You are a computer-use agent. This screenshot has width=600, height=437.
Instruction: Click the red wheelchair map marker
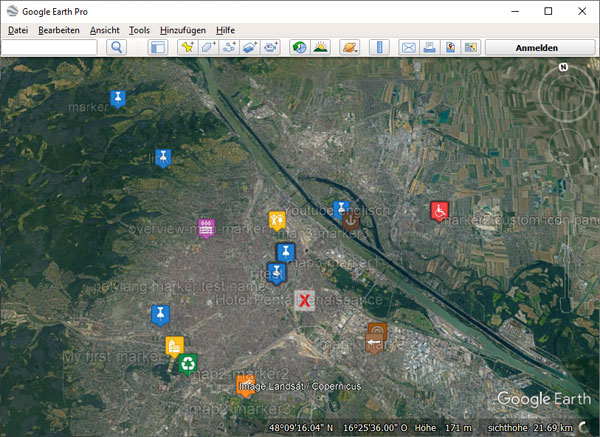[x=439, y=211]
